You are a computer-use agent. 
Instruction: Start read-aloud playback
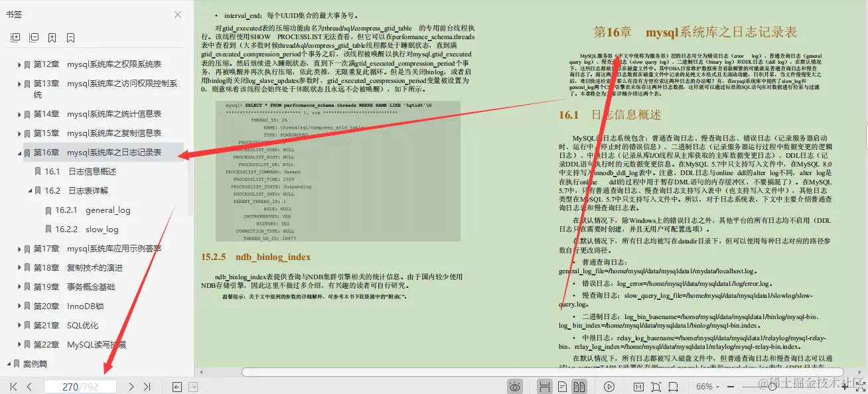610,386
